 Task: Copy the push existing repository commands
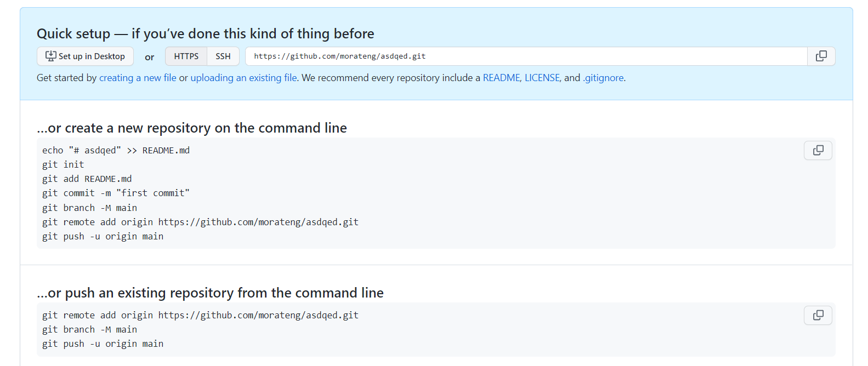[x=818, y=316]
